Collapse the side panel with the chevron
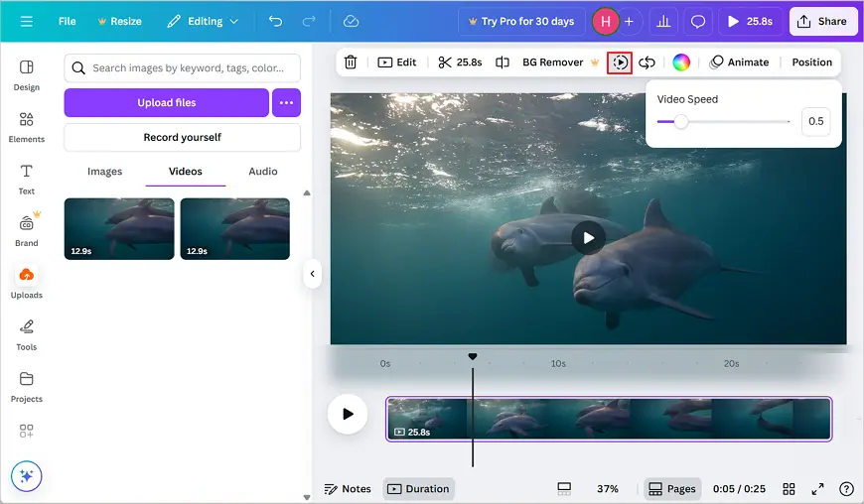864x504 pixels. pos(313,274)
